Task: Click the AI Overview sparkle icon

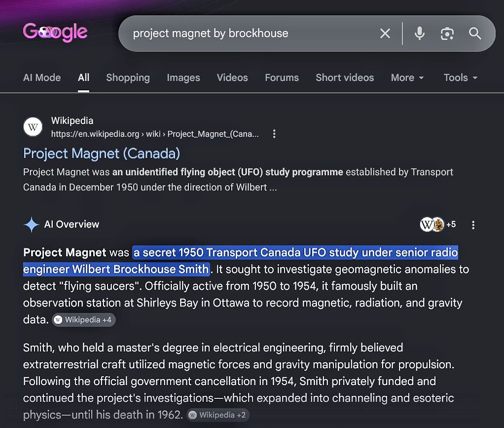Action: pyautogui.click(x=32, y=225)
